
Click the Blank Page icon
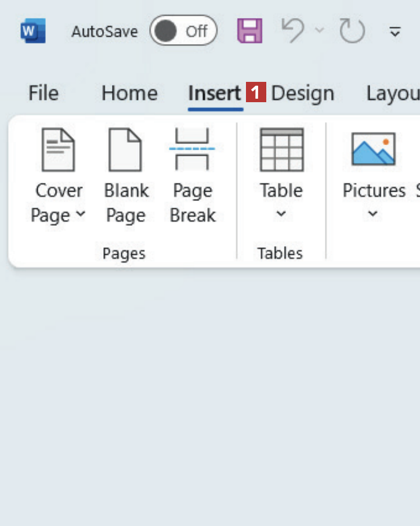pos(125,150)
